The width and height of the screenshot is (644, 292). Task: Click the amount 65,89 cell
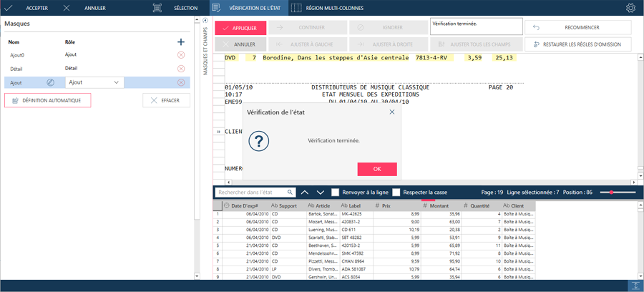[x=441, y=245]
